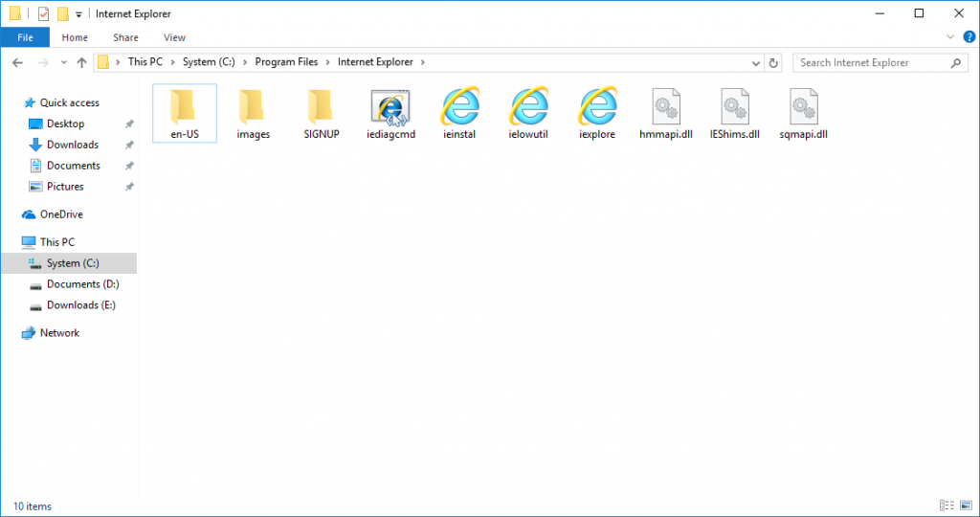Viewport: 980px width, 517px height.
Task: Select the IEShims.dll file icon
Action: coord(735,106)
